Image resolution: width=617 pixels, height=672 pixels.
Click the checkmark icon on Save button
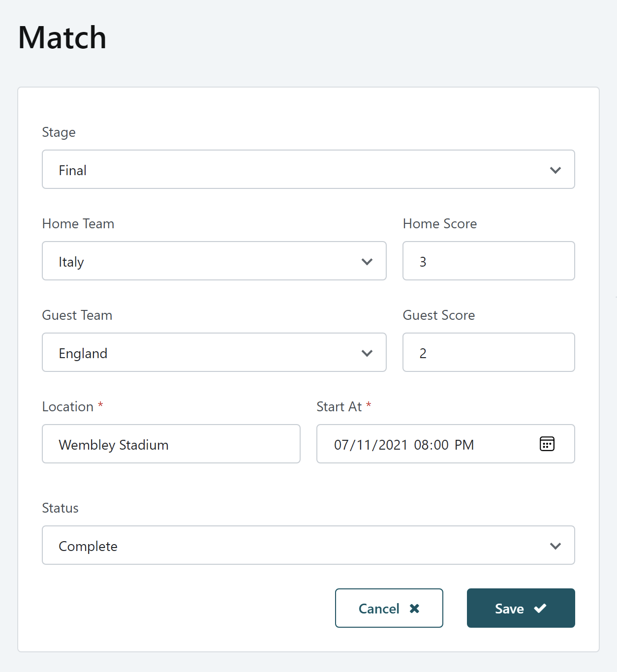point(540,608)
